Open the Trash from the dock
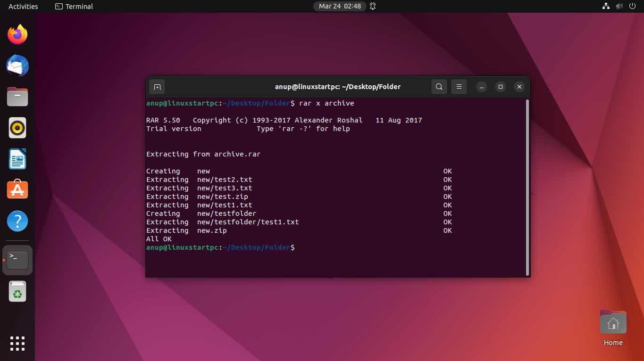The height and width of the screenshot is (361, 644). [x=17, y=291]
